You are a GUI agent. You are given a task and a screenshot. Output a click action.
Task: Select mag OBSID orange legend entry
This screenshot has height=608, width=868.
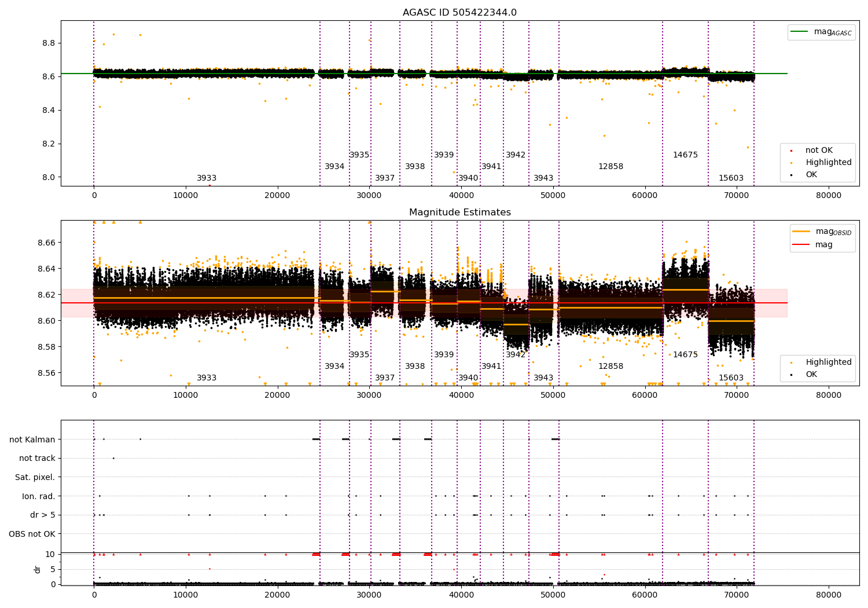pyautogui.click(x=822, y=232)
